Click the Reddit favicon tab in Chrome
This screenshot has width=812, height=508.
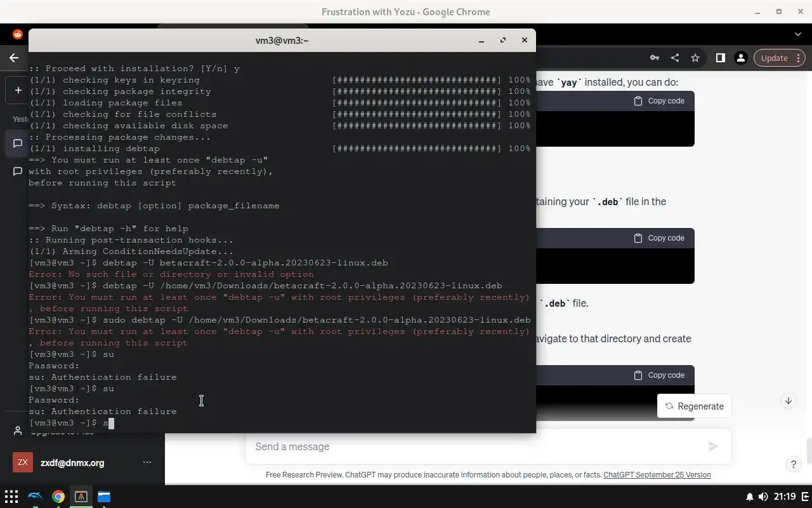point(18,34)
